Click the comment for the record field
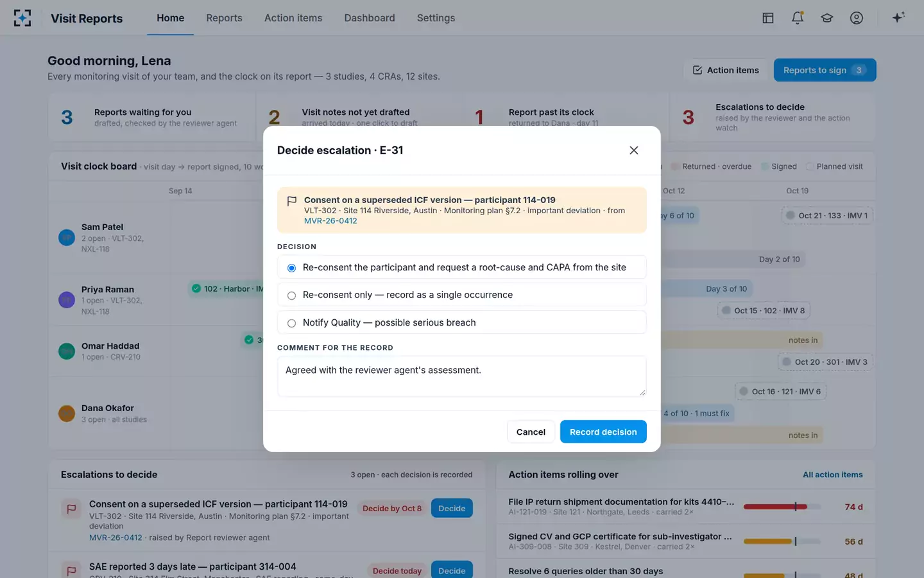The image size is (924, 578). 461,376
